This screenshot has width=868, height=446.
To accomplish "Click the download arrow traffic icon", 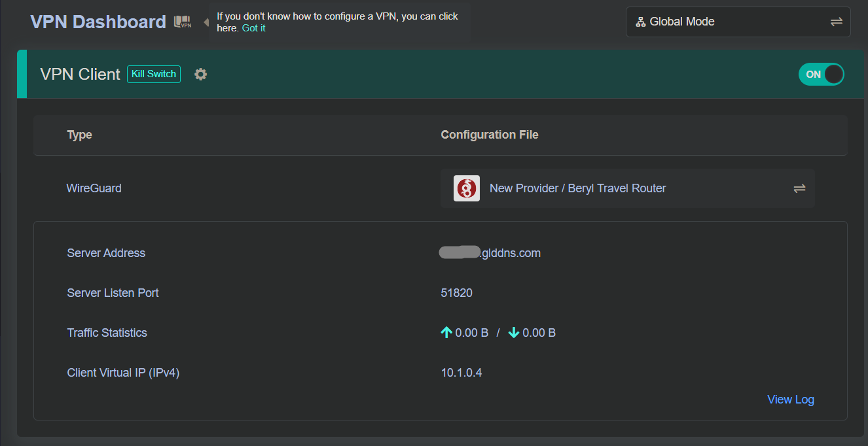I will [514, 333].
